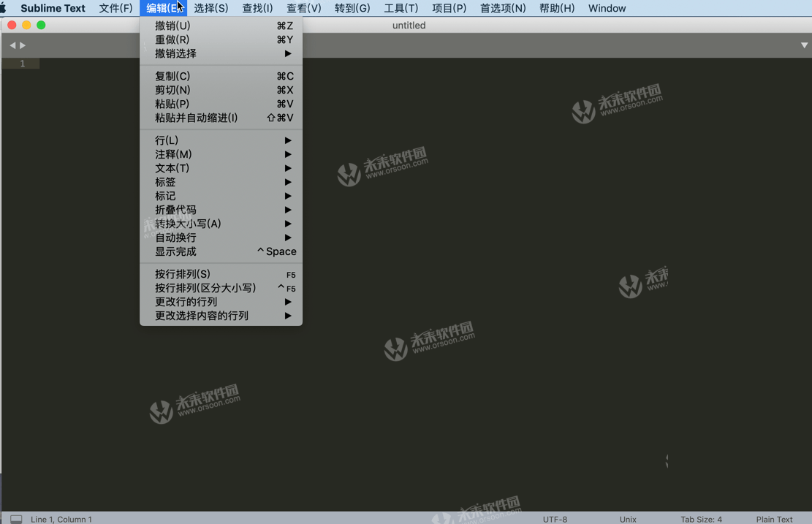
Task: Open the 文件(F) menu
Action: [x=115, y=8]
